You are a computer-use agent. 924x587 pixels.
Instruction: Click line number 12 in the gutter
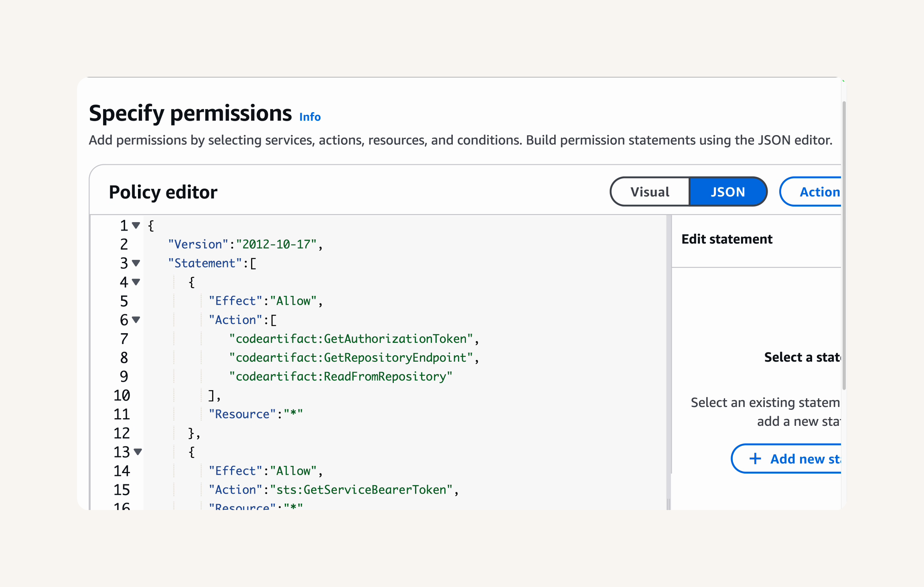122,433
